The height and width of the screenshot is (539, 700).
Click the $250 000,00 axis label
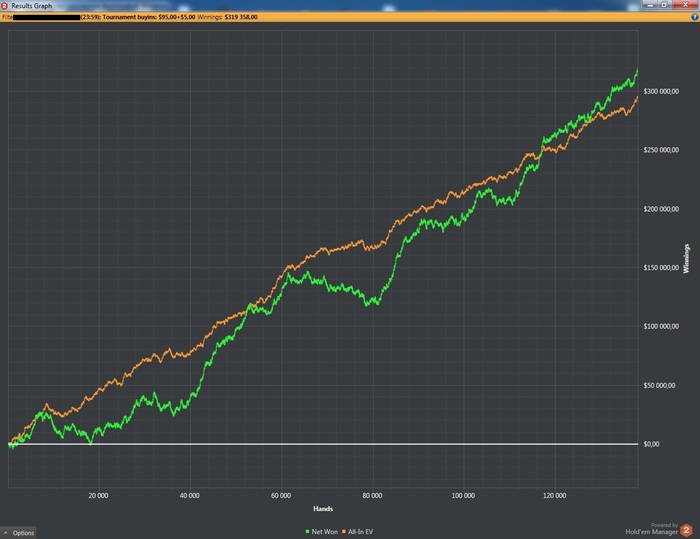click(x=661, y=150)
